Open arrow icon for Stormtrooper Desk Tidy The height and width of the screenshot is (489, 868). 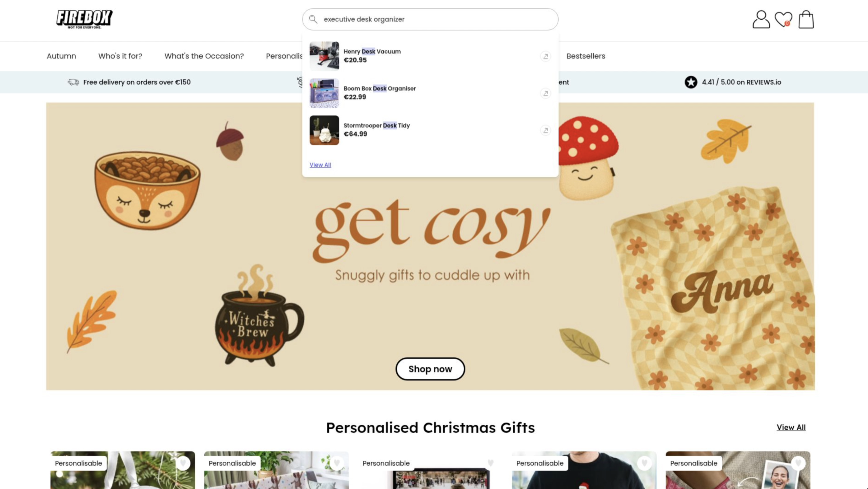point(545,130)
